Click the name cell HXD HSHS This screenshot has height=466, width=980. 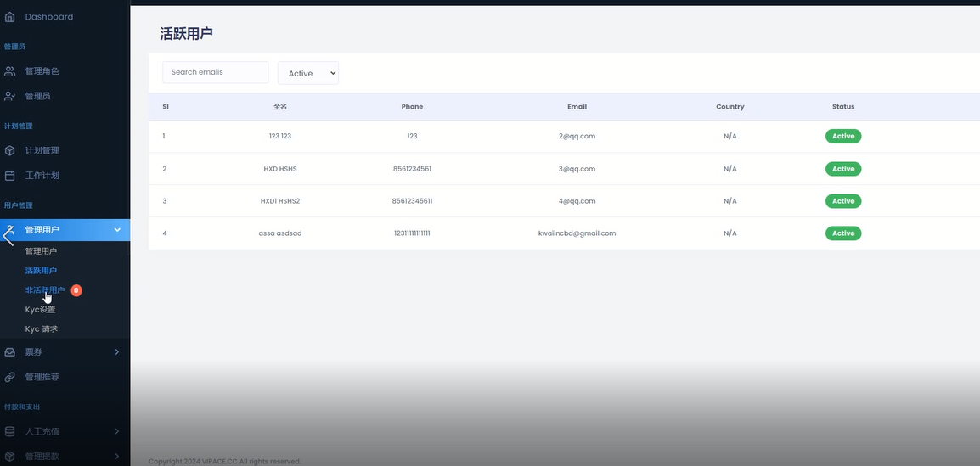pos(280,169)
